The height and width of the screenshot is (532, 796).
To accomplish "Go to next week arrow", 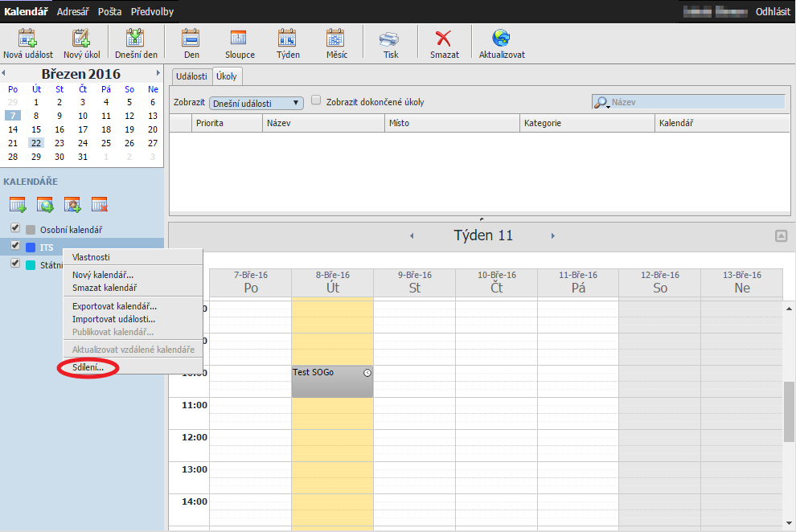I will tap(553, 235).
